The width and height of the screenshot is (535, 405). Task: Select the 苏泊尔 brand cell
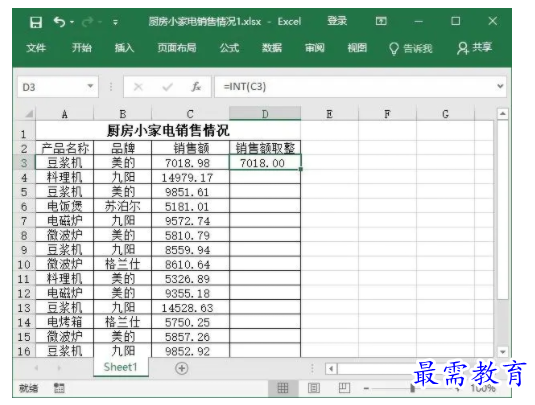coord(122,206)
